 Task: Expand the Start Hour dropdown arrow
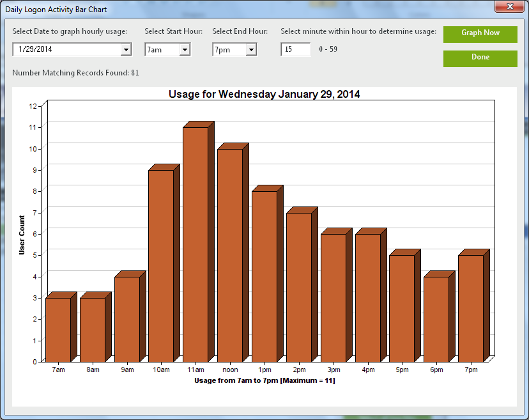(x=185, y=50)
